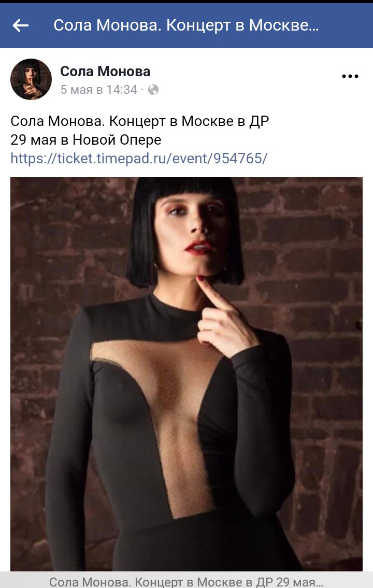Tap the post text line Концерт в Москве в ДР
373x588 pixels.
coord(189,121)
